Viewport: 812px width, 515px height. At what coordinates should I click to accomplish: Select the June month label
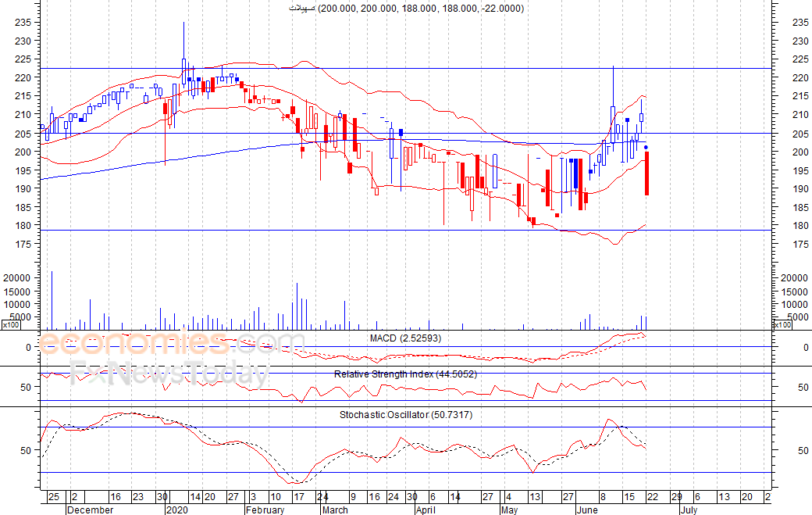(x=586, y=510)
